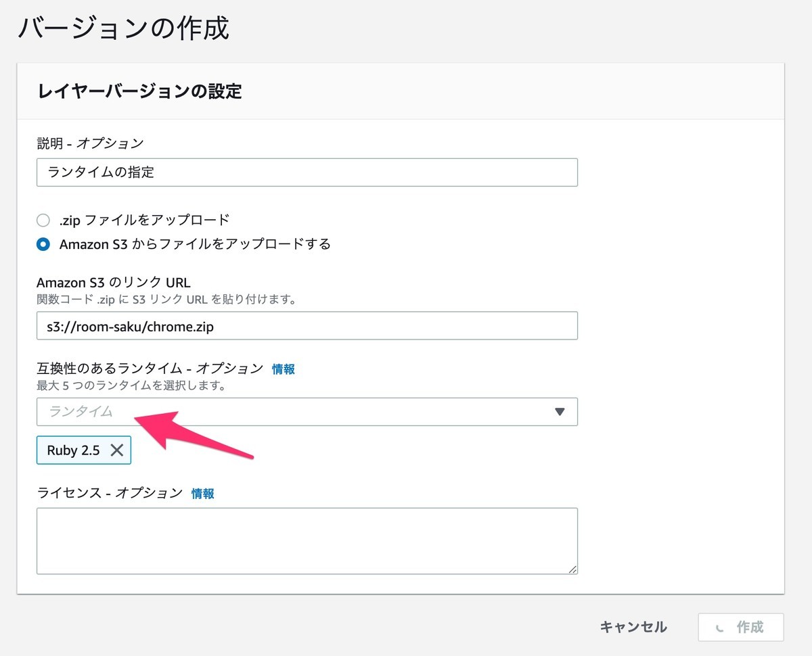Click the レイヤーバージョンの設定 heading
Viewport: 812px width, 656px height.
[x=140, y=91]
